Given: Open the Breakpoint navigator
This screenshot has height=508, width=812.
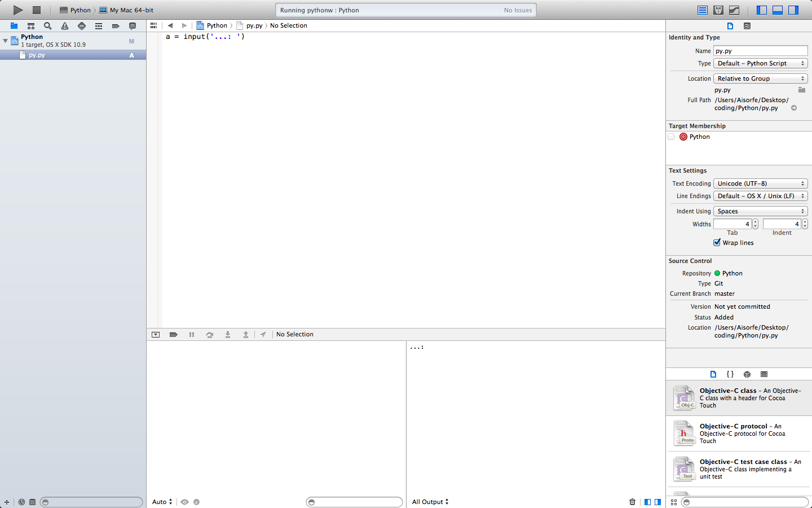Looking at the screenshot, I should click(x=116, y=26).
